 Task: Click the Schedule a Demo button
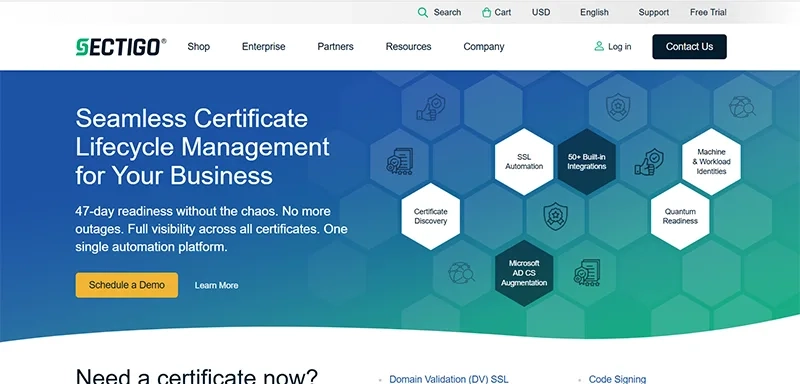pos(127,285)
